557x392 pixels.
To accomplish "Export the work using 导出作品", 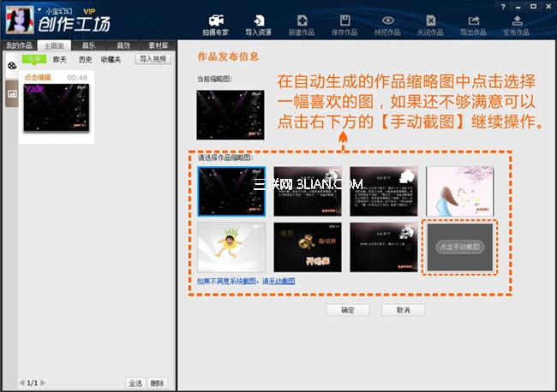I will point(474,25).
